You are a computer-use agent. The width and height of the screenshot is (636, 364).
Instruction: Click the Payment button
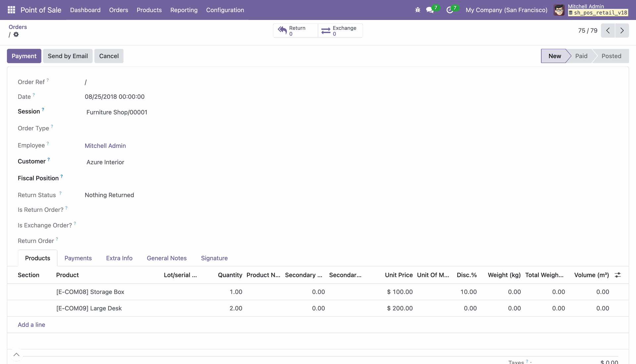pyautogui.click(x=24, y=56)
